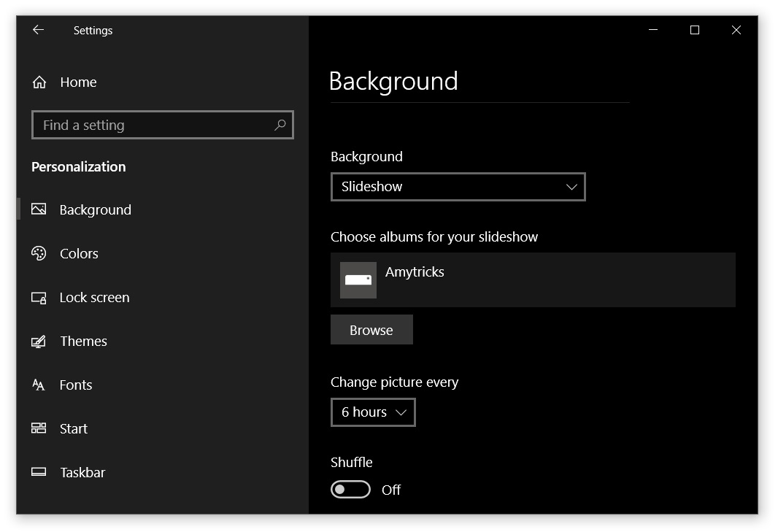The height and width of the screenshot is (532, 778).
Task: Toggle Shuffle on
Action: [350, 489]
